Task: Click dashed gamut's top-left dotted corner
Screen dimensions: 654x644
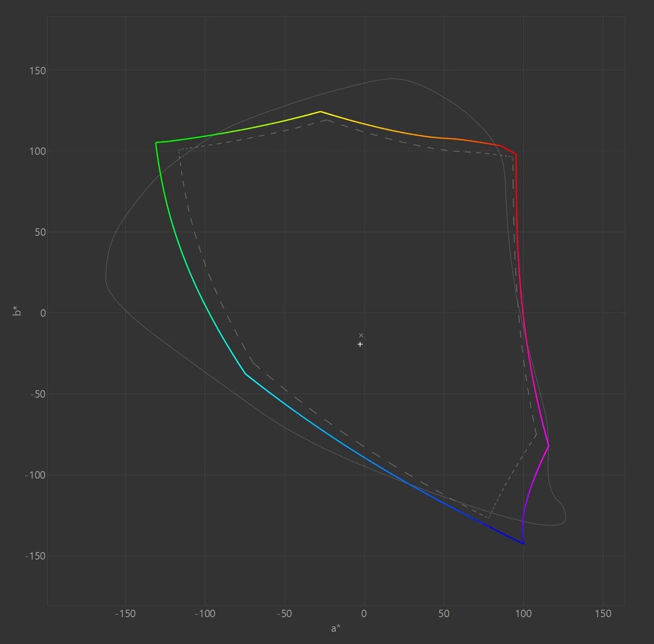Action: coord(179,150)
